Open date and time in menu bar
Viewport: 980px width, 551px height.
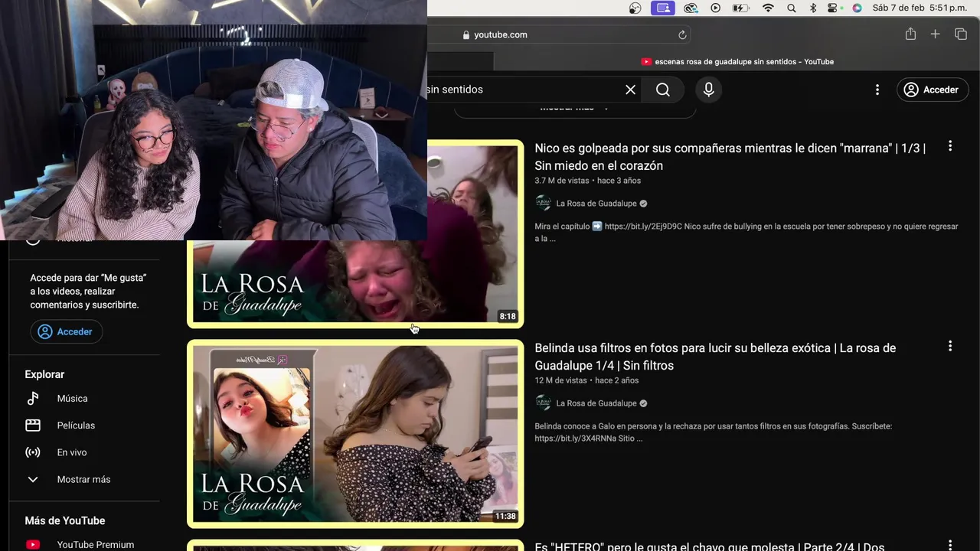tap(920, 8)
